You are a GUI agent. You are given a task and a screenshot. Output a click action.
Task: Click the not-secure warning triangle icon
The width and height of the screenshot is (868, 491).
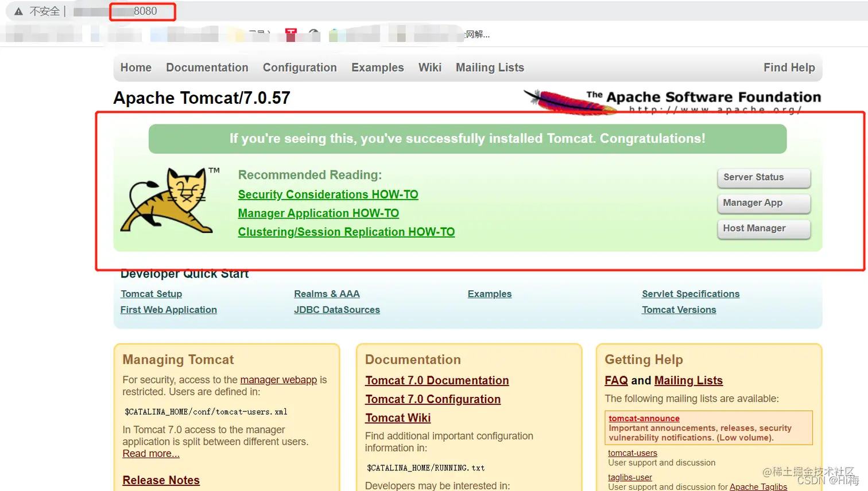18,11
